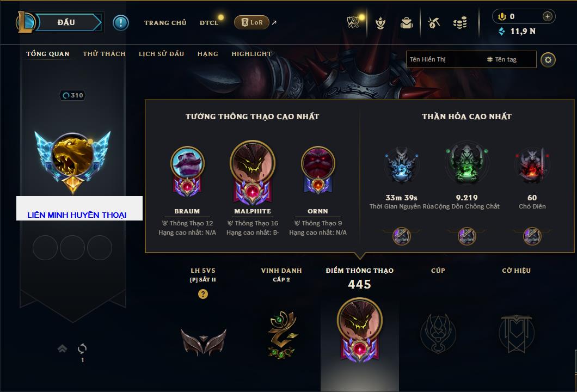Switch to the LỊCH SỬ ĐẤU tab
Image resolution: width=577 pixels, height=392 pixels.
(161, 54)
